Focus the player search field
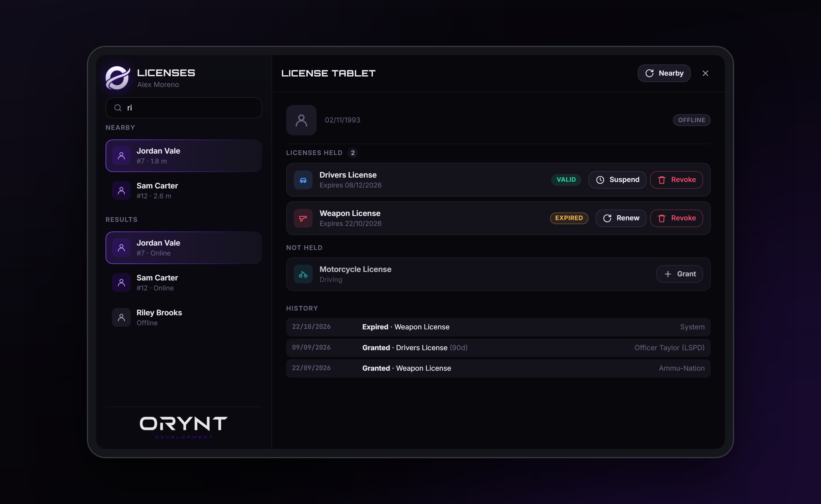 [x=184, y=108]
